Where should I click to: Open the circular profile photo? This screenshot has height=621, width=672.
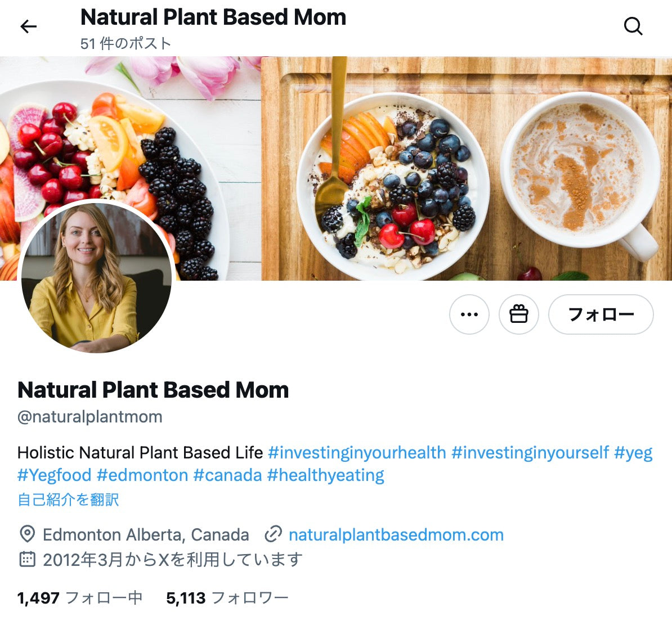pos(96,277)
